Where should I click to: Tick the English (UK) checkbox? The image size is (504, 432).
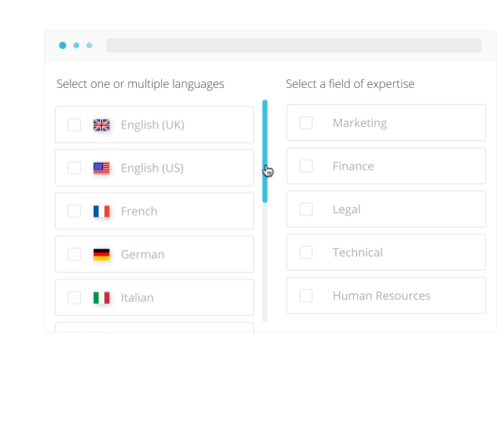pyautogui.click(x=74, y=125)
